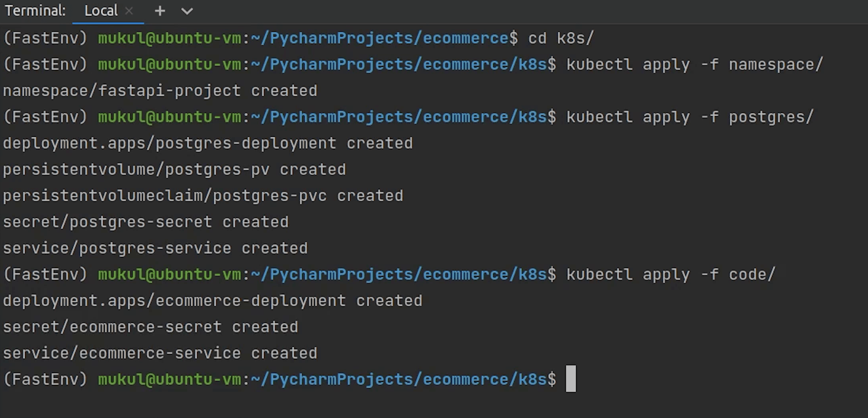Open a new terminal session with plus icon
The image size is (868, 418).
160,11
